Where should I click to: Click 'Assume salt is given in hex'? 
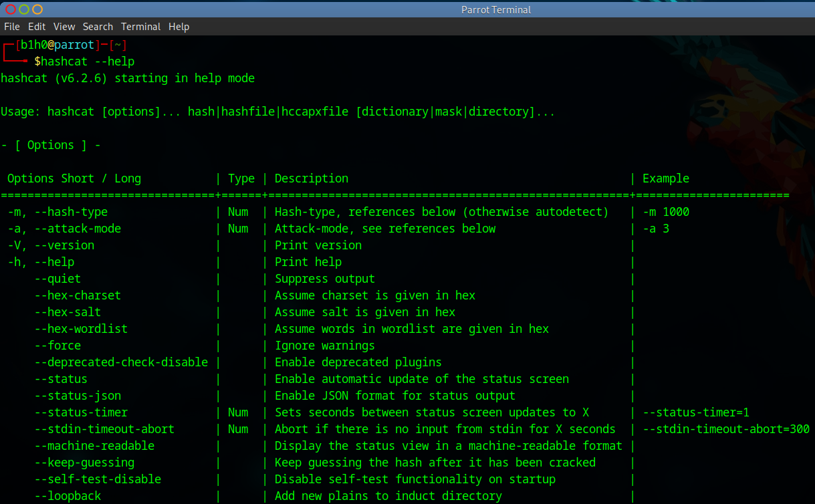tap(365, 312)
